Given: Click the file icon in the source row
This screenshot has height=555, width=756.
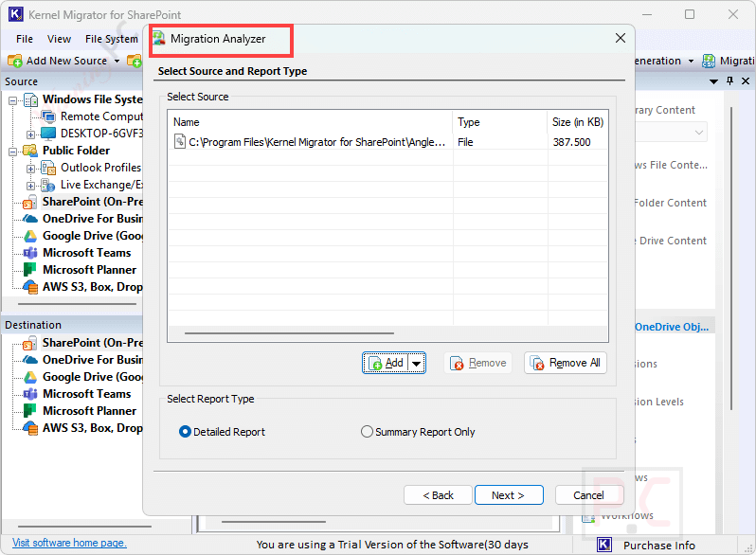Looking at the screenshot, I should pos(180,142).
